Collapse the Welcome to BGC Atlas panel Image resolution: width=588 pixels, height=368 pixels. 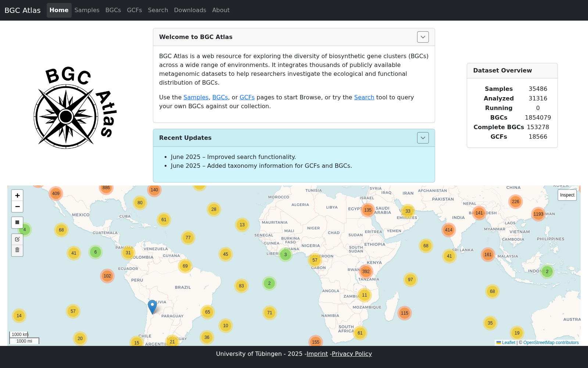pos(423,37)
